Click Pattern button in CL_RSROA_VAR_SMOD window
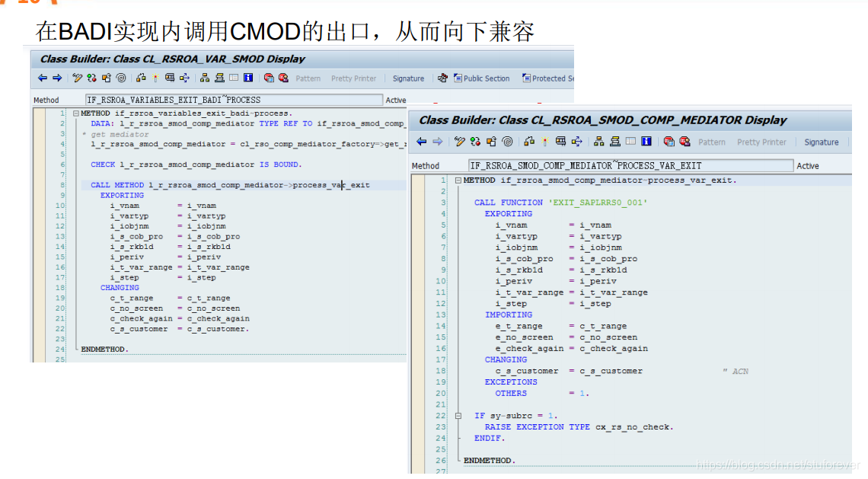 pos(308,78)
